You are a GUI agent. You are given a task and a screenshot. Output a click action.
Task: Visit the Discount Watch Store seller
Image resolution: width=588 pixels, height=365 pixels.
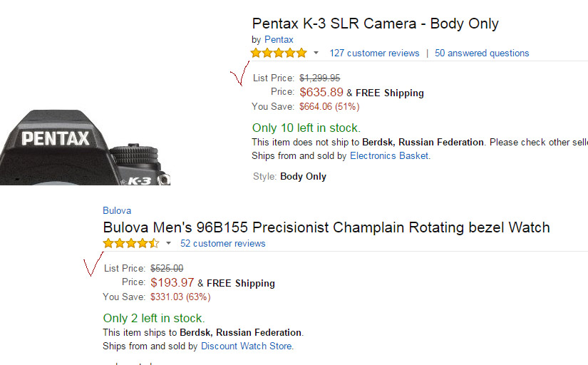pos(246,346)
